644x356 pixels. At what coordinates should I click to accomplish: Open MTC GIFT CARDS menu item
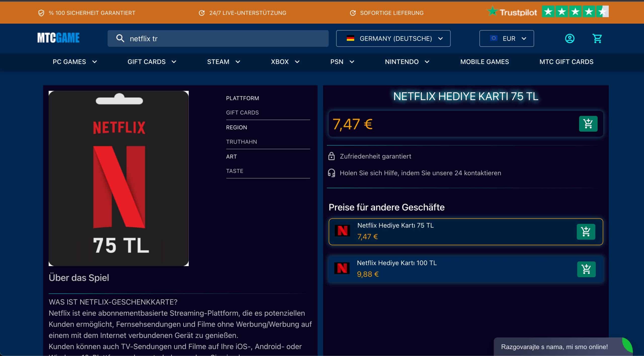tap(566, 62)
